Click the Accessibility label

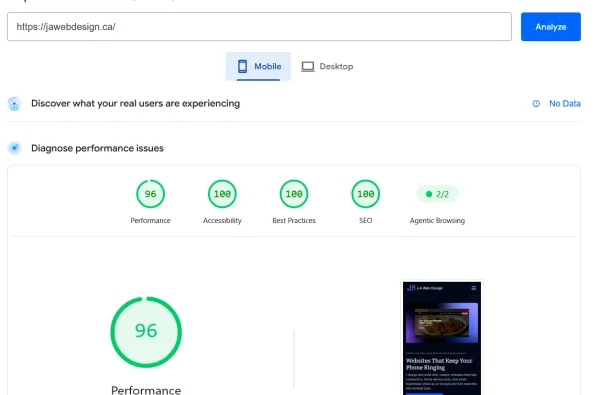222,220
